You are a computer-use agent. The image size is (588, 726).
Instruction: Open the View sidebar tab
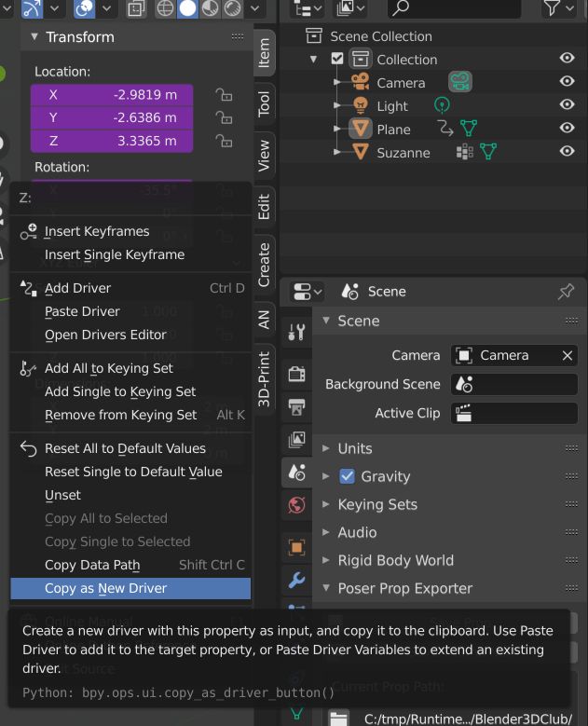click(265, 156)
